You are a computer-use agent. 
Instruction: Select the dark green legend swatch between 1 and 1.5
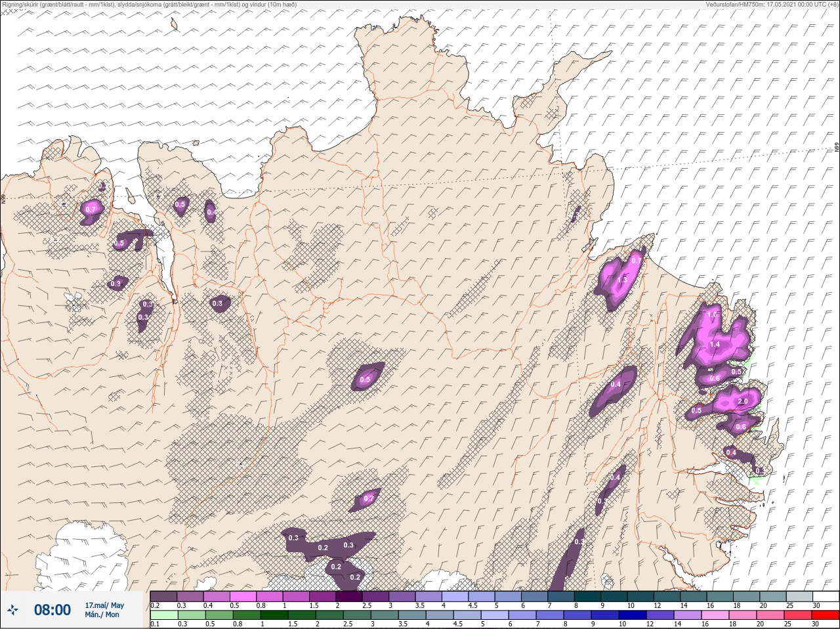[x=274, y=615]
